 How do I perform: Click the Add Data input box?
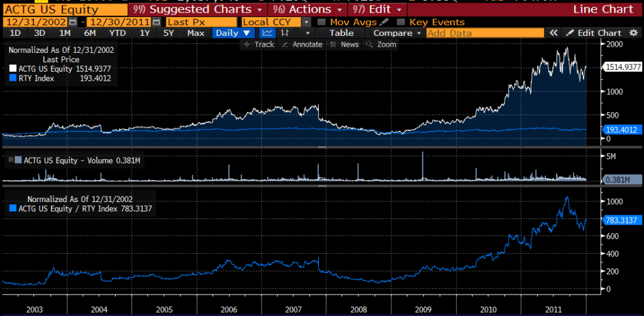click(485, 33)
